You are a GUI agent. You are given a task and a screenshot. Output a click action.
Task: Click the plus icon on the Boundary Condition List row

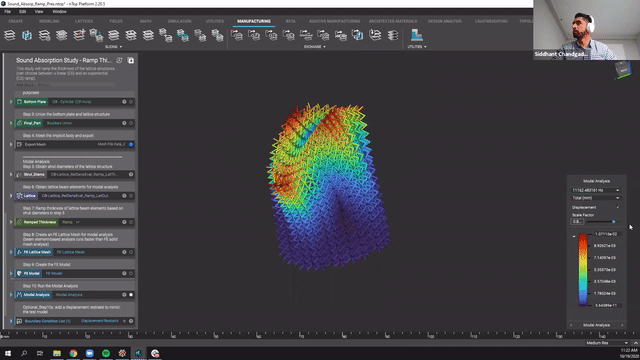pos(124,321)
